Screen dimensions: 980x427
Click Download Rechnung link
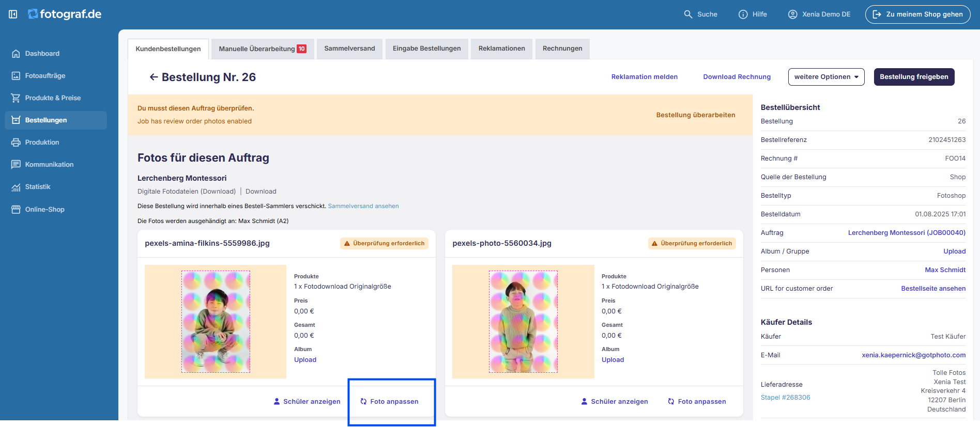point(737,77)
